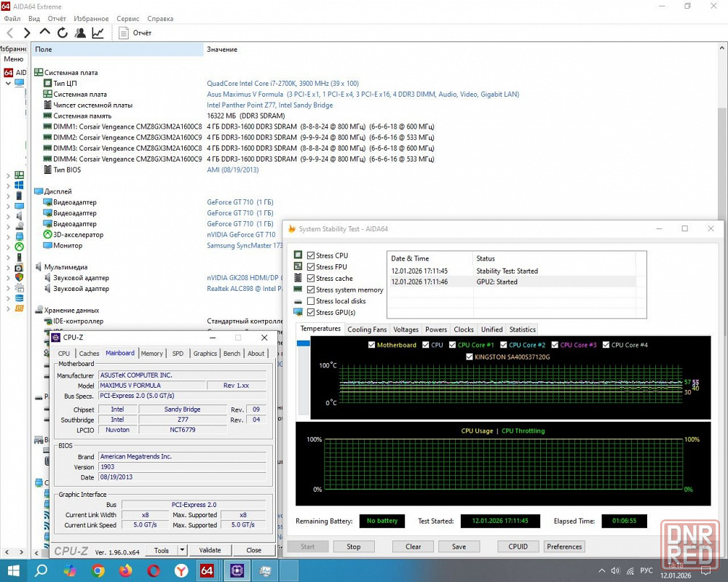This screenshot has width=728, height=582.
Task: Click the Forward navigation arrow icon
Action: click(27, 33)
